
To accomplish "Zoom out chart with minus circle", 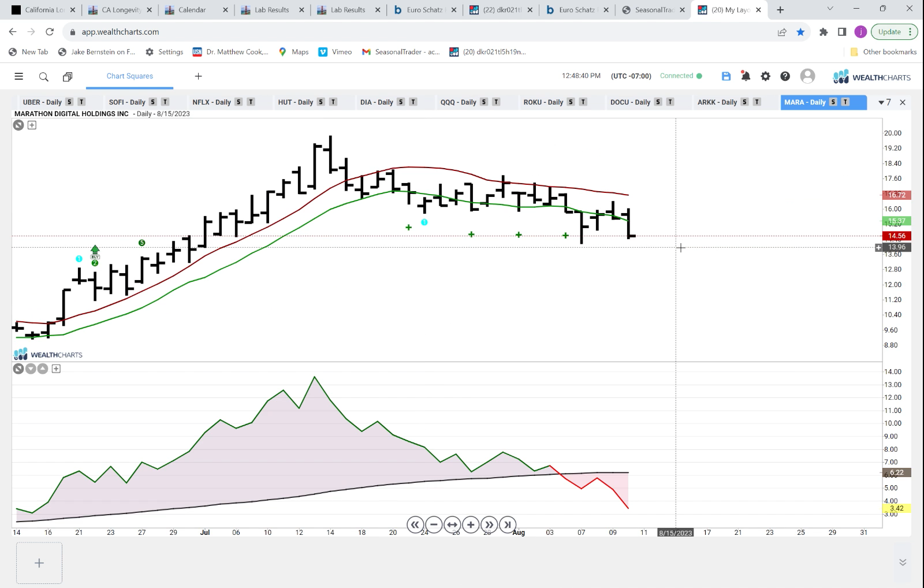I will (x=434, y=524).
